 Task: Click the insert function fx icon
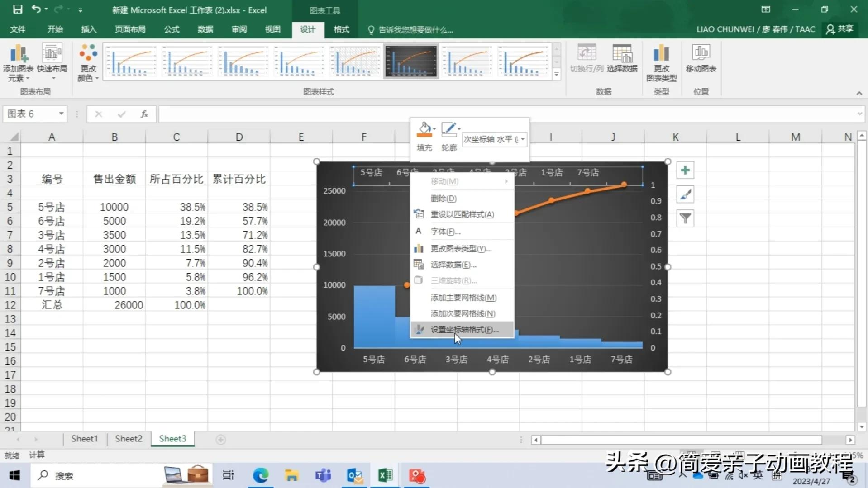(x=144, y=114)
